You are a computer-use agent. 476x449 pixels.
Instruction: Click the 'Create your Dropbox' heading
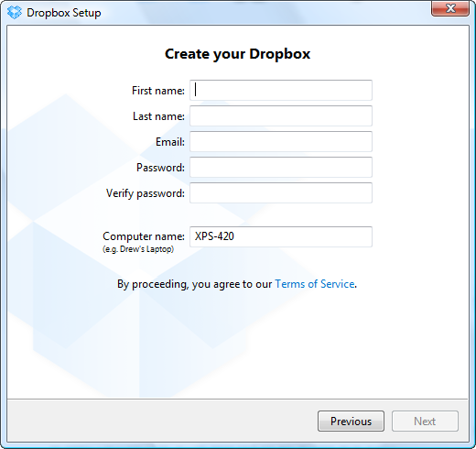tap(238, 54)
